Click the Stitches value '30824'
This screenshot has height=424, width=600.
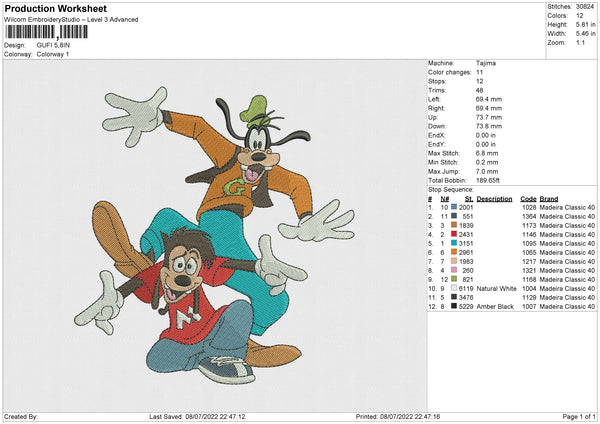(x=585, y=7)
